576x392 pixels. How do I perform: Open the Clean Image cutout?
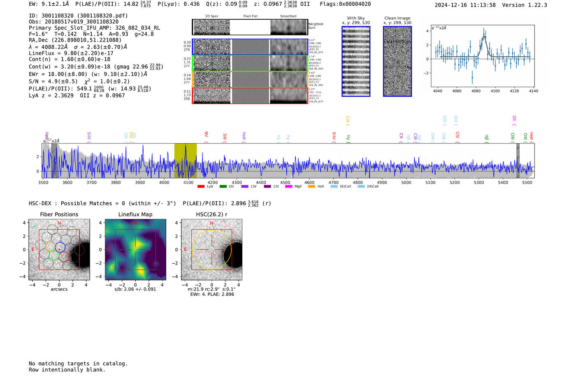(397, 61)
